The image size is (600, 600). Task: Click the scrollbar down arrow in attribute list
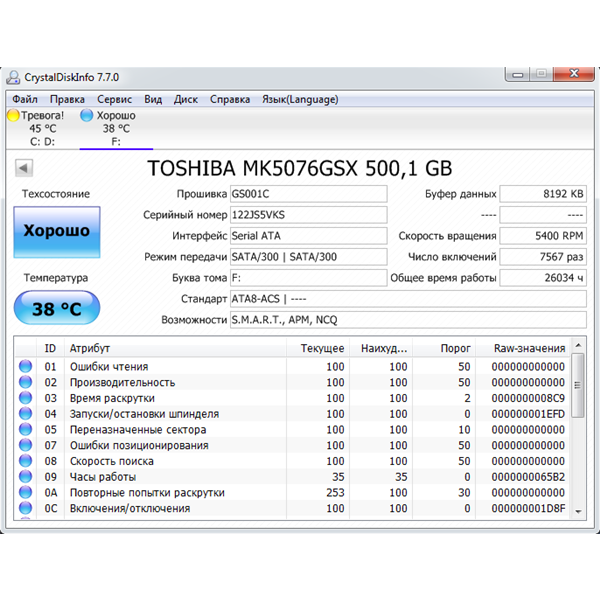(578, 512)
